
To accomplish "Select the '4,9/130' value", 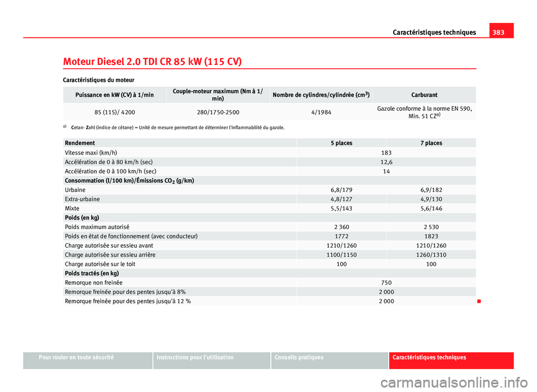I will [431, 199].
